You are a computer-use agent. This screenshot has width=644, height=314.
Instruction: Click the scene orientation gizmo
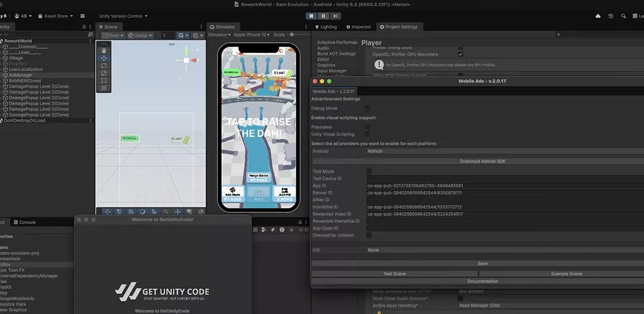point(186,60)
